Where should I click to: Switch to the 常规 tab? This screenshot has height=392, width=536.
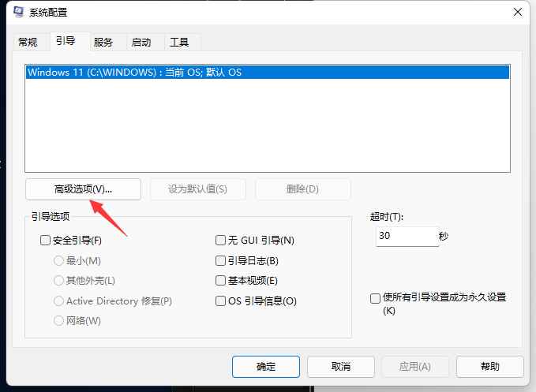(28, 42)
